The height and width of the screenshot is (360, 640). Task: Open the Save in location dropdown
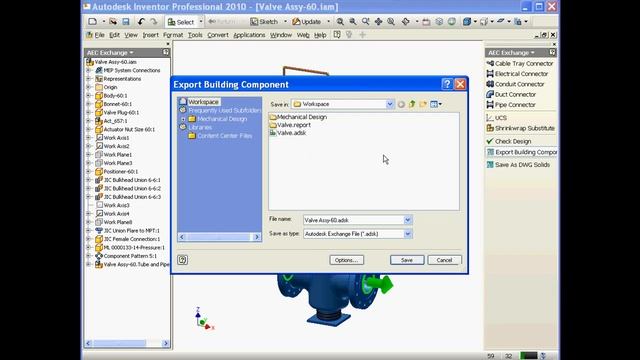[x=390, y=104]
